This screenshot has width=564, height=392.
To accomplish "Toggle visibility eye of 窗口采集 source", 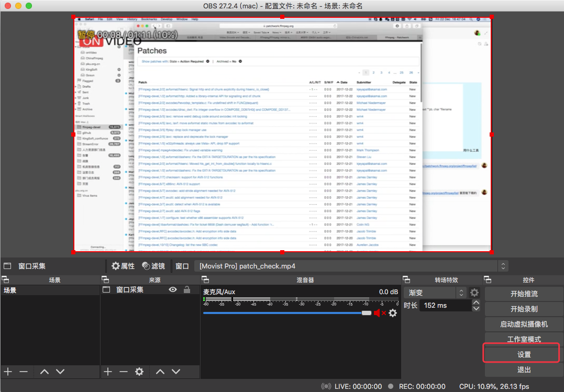I will coord(172,289).
